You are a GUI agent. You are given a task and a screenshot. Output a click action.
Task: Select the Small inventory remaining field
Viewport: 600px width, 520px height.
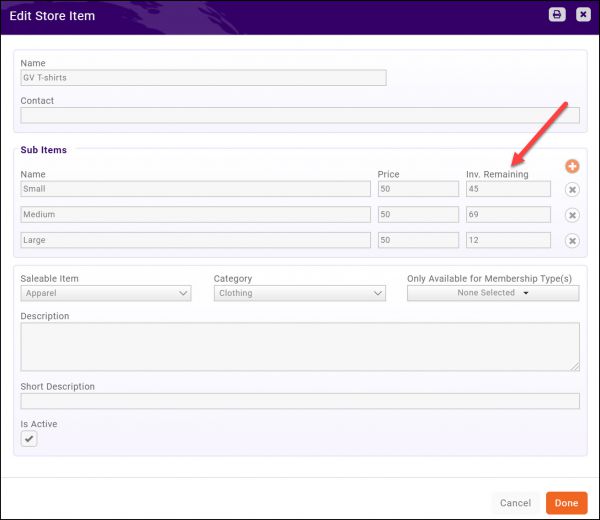[x=508, y=189]
